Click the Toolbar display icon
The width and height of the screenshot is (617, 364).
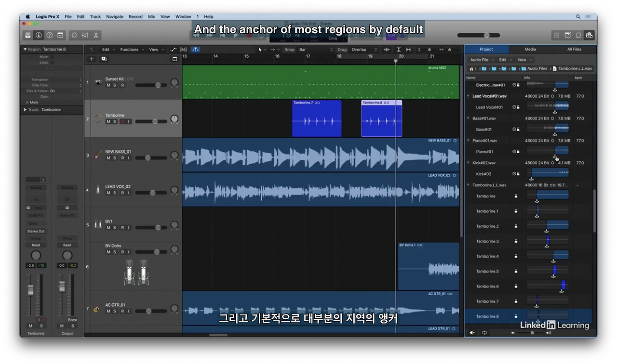click(60, 35)
